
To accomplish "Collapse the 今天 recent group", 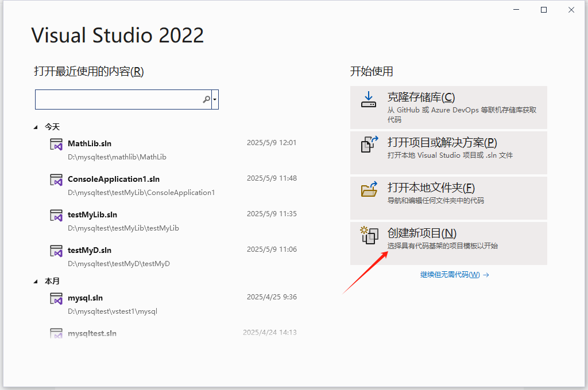I will (36, 127).
